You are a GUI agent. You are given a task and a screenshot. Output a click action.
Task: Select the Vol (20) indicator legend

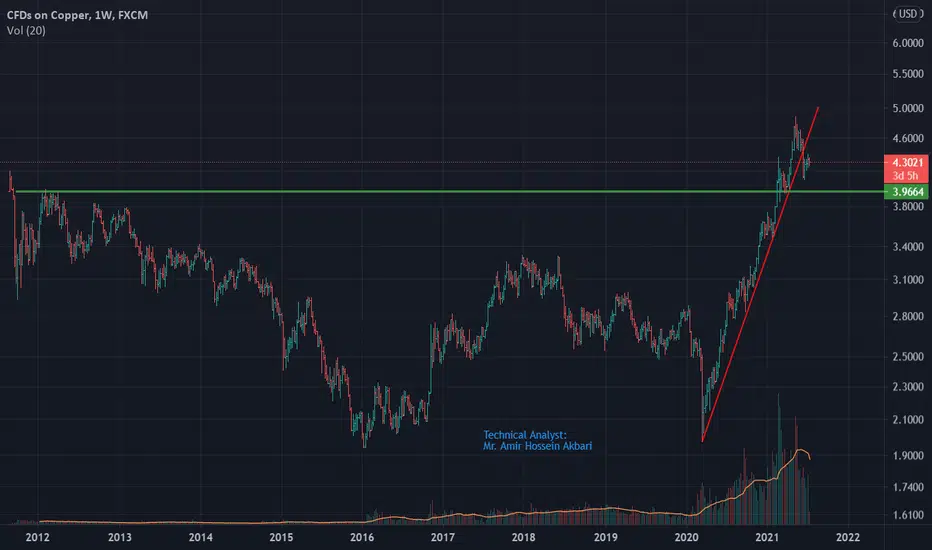26,30
